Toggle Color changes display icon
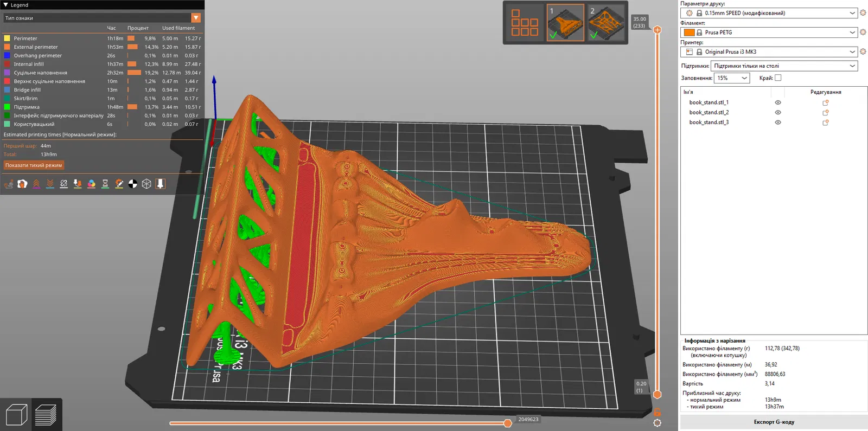This screenshot has height=431, width=868. (x=92, y=184)
